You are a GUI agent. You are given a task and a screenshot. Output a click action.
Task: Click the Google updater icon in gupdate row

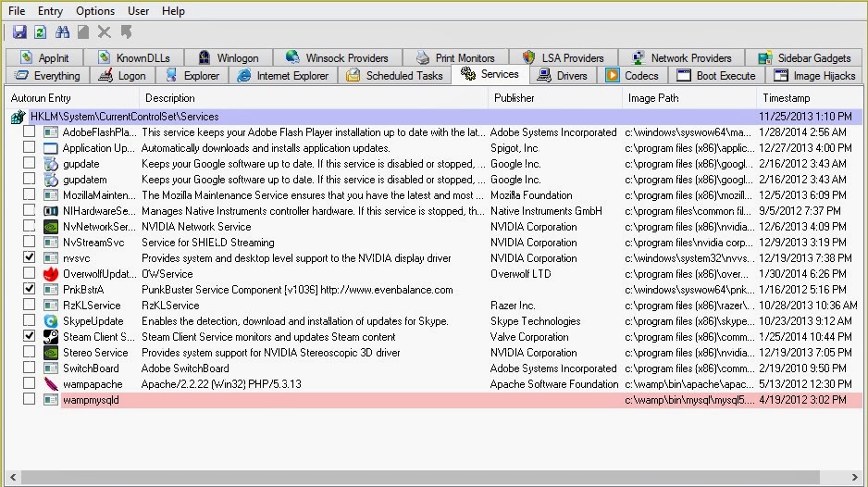(51, 164)
